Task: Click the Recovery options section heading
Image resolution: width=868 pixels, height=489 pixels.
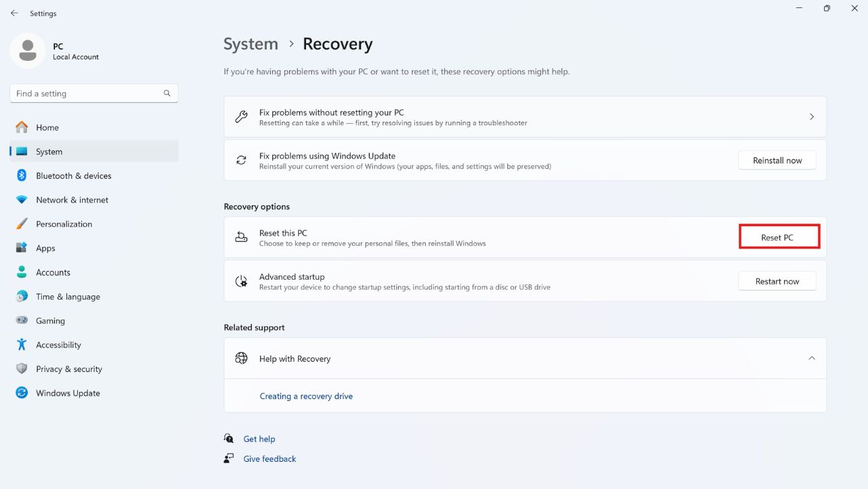Action: (257, 207)
